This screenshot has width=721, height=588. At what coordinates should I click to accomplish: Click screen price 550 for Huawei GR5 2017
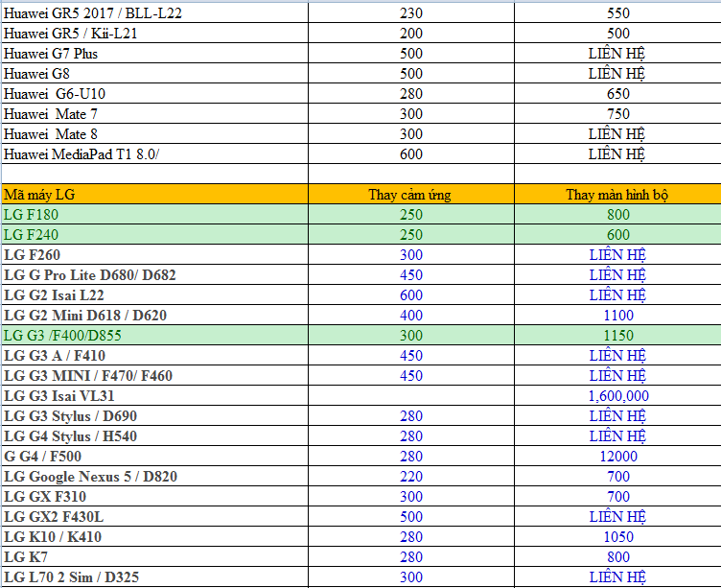coord(617,12)
